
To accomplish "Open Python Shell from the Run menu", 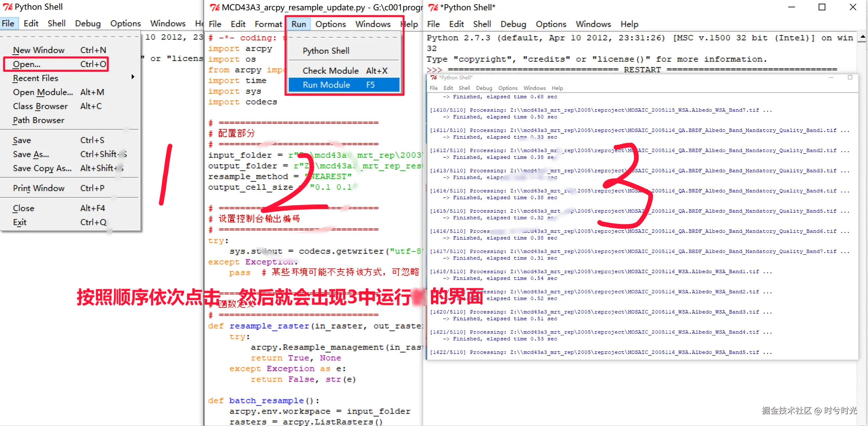I will coord(325,51).
